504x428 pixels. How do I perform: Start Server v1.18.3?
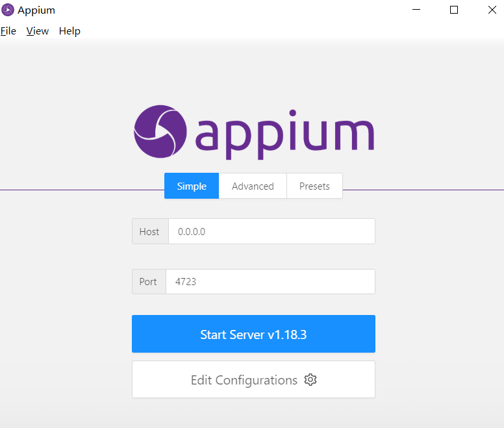[253, 334]
